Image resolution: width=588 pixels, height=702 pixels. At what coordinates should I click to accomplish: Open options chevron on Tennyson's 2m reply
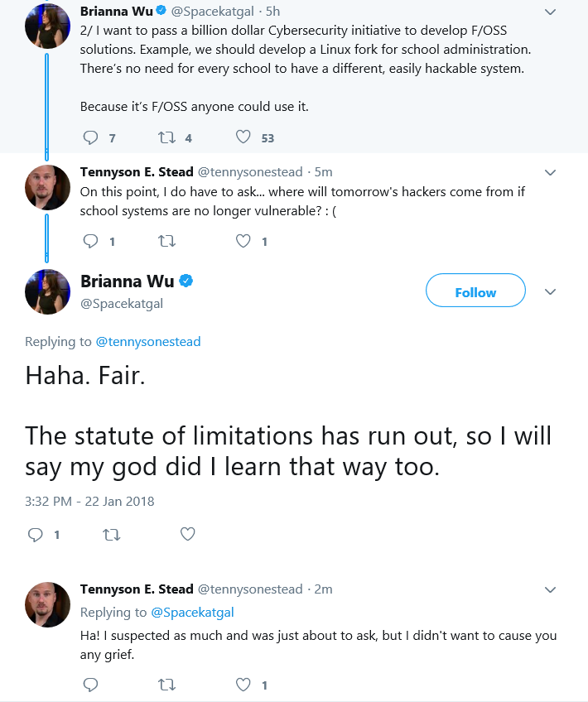[550, 589]
